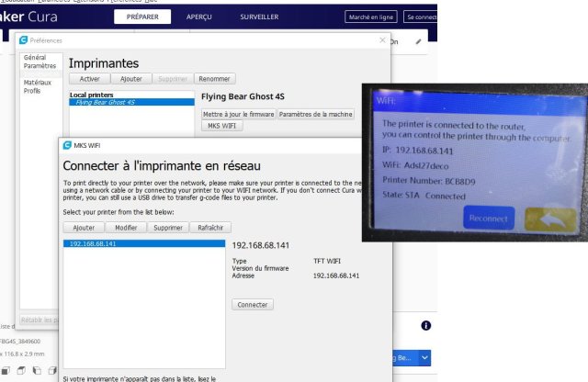Close the Préférences dialog

[x=382, y=40]
